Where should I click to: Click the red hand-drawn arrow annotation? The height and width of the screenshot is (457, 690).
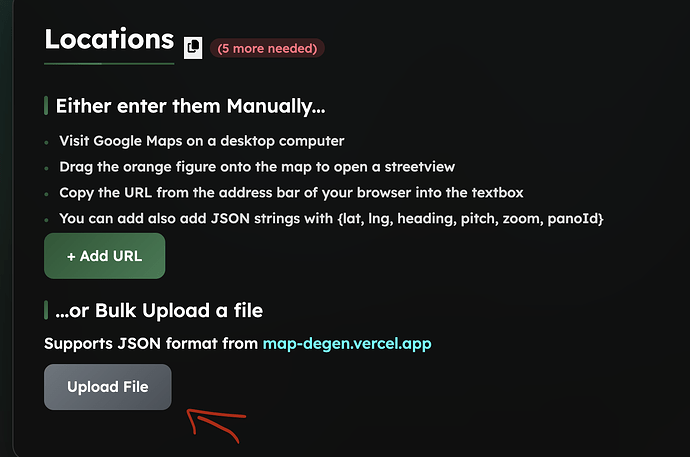pyautogui.click(x=216, y=425)
